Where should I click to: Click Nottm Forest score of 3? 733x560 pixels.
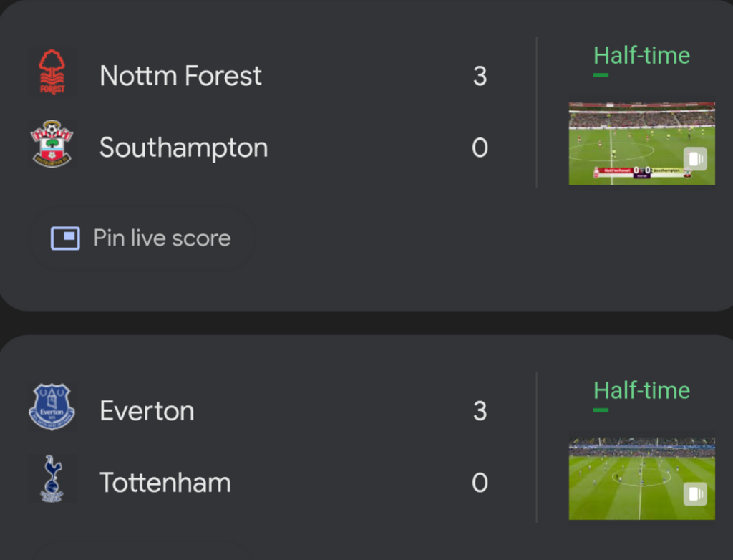480,76
